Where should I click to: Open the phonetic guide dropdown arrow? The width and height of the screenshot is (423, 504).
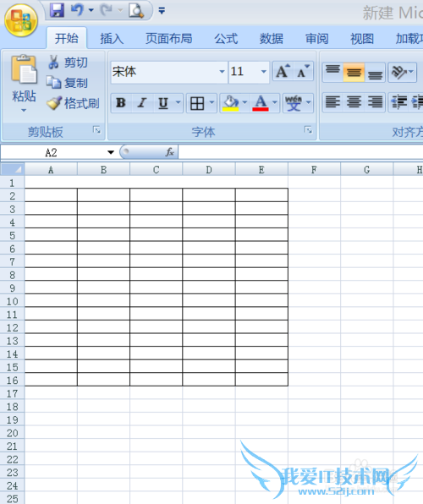click(x=309, y=103)
